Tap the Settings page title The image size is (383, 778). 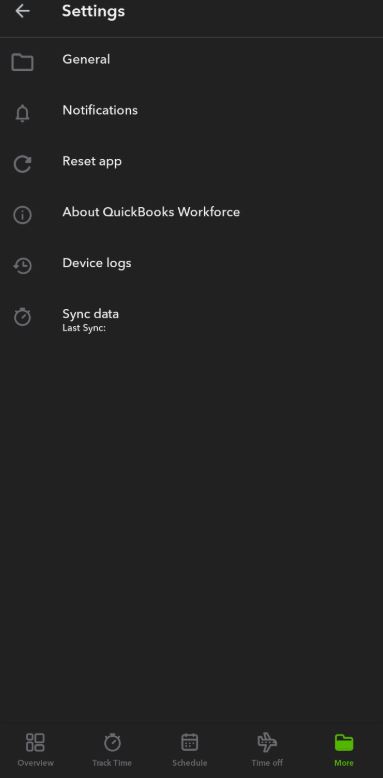(93, 11)
